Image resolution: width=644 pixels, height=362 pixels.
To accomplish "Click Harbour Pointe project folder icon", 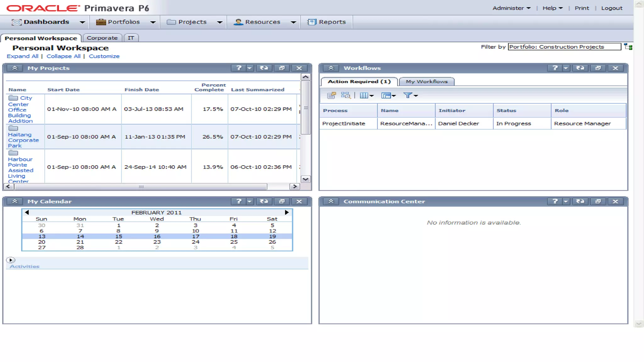I will click(x=13, y=153).
